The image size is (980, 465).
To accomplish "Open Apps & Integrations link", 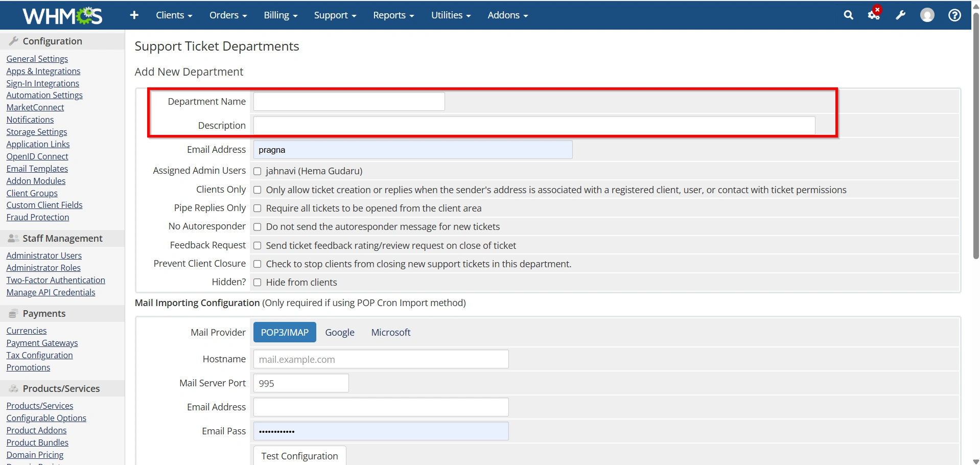I will click(x=43, y=71).
